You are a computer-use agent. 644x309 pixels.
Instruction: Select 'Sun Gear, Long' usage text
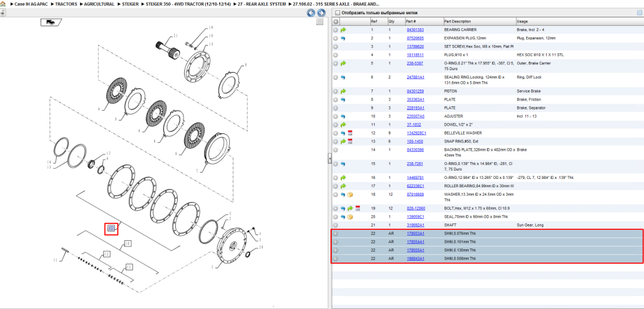tap(529, 225)
